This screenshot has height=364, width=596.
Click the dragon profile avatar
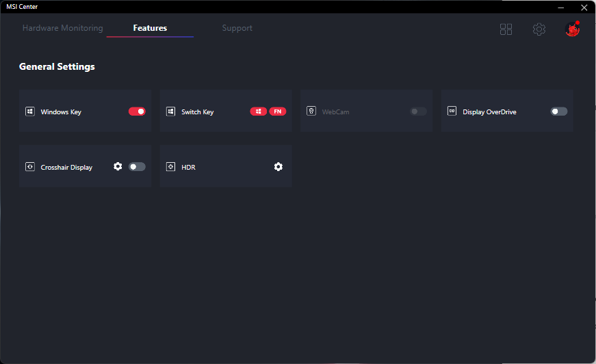572,29
